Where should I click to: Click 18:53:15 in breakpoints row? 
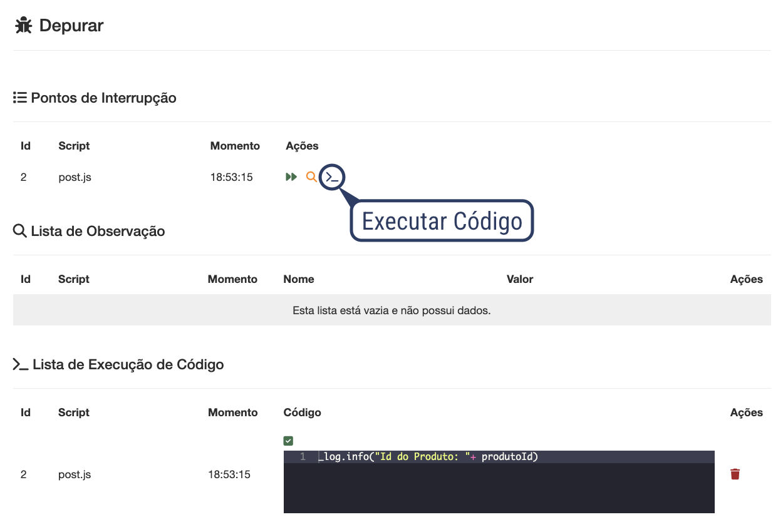click(231, 177)
